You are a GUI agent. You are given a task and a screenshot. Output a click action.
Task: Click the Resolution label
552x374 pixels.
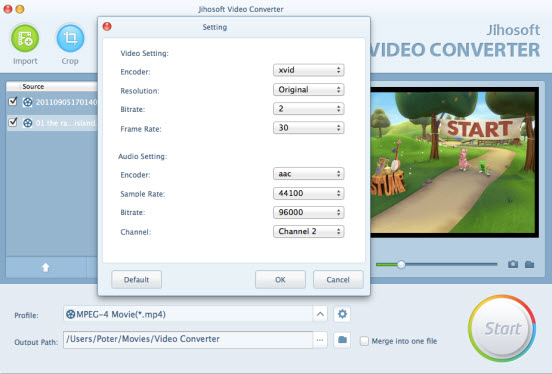coord(140,91)
